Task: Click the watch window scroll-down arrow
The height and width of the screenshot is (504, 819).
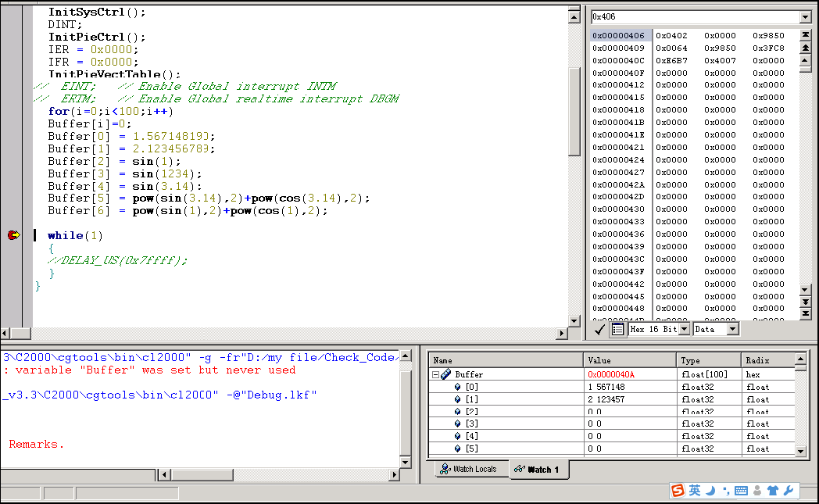Action: [800, 451]
